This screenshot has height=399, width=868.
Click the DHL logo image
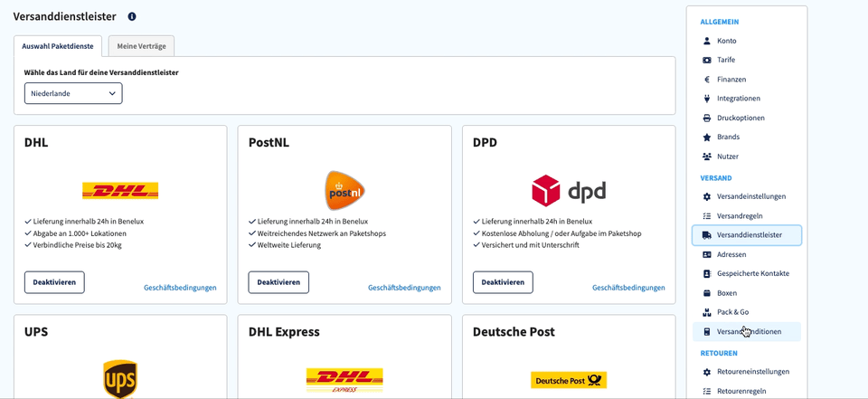[x=120, y=191]
